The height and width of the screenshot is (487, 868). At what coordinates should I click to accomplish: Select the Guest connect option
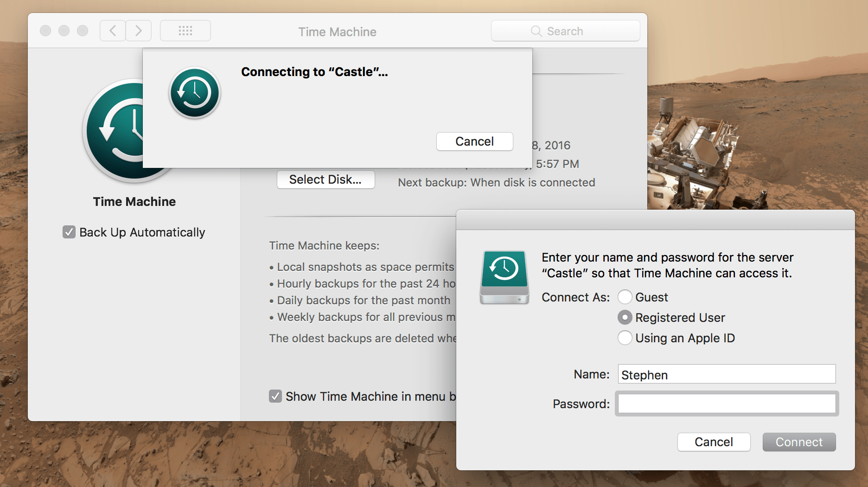(625, 297)
